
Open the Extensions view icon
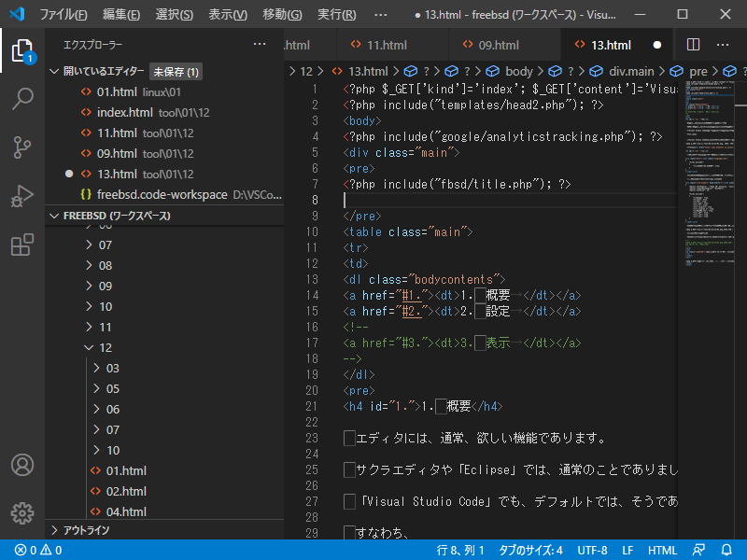click(x=21, y=245)
